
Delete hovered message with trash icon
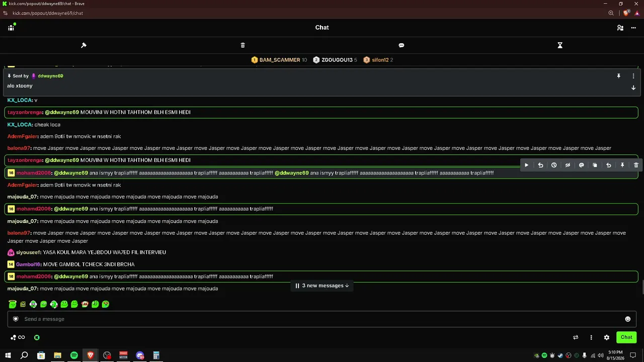636,165
